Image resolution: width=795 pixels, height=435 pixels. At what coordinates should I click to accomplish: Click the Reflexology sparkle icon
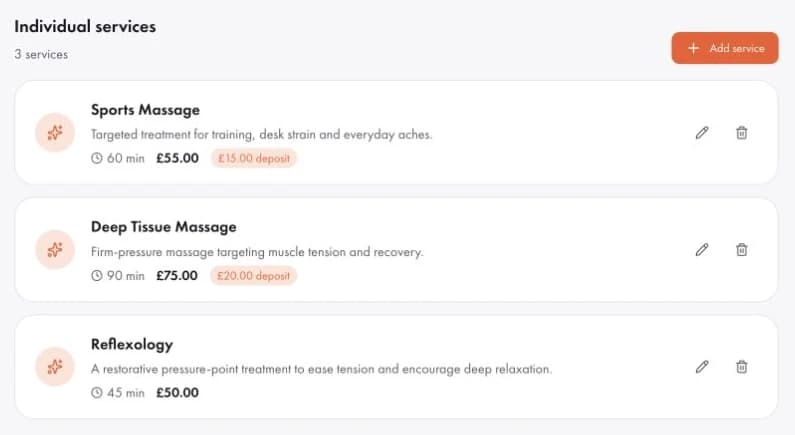[x=55, y=367]
